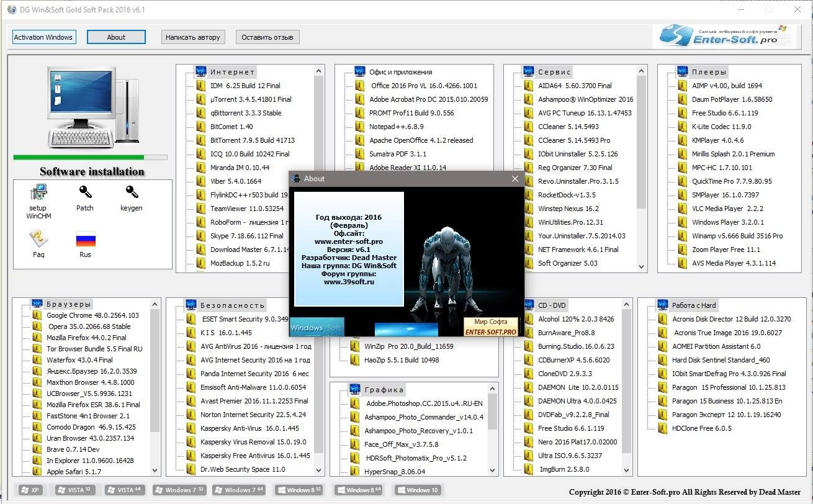
Task: Click the icon beside Alcohol 120%
Action: (x=528, y=319)
